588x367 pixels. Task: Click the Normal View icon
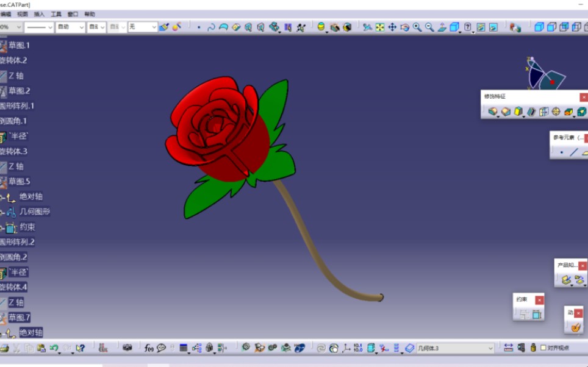pos(442,27)
